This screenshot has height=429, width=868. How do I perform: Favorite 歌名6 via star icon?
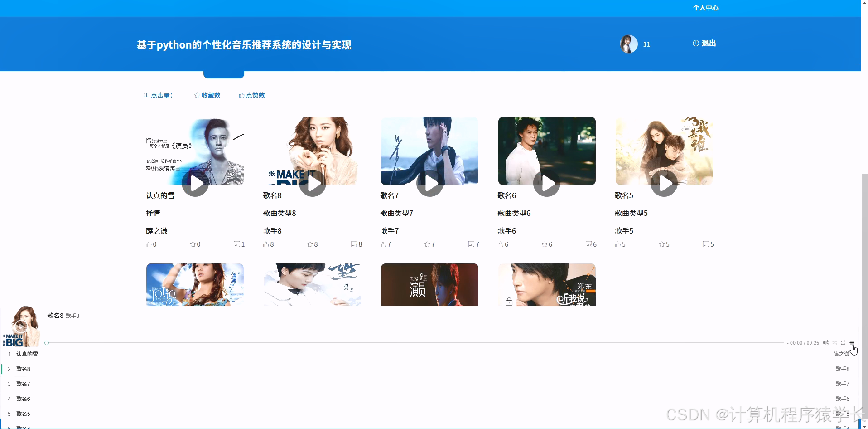click(x=545, y=244)
